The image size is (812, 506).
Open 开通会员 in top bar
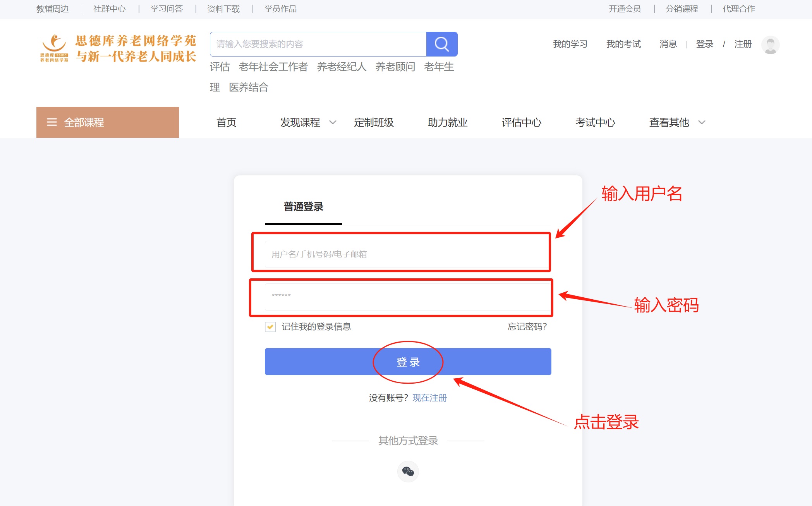[x=624, y=9]
